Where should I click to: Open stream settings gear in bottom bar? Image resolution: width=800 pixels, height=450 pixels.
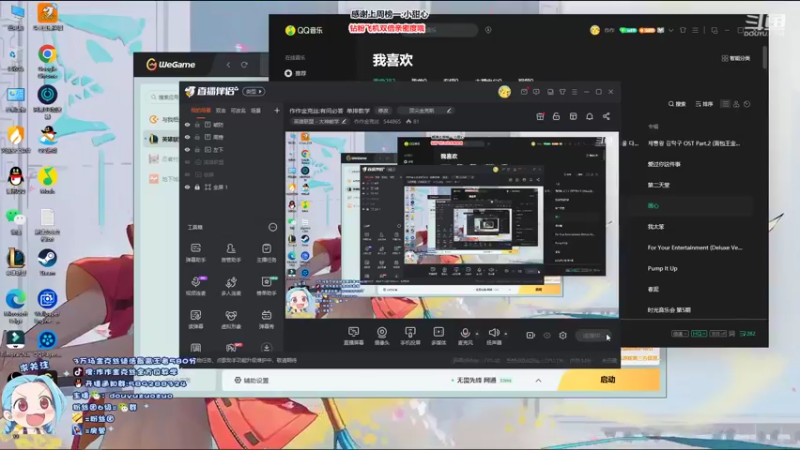(563, 335)
